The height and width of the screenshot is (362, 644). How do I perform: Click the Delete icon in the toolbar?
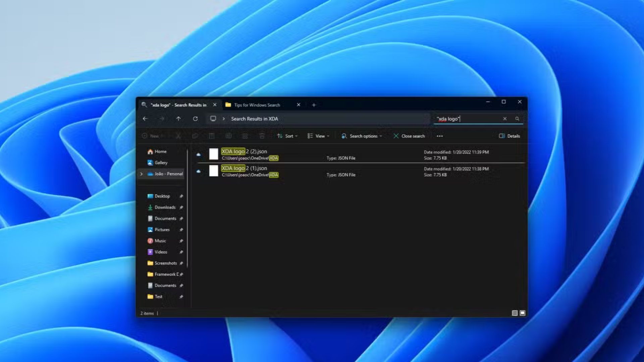coord(262,136)
